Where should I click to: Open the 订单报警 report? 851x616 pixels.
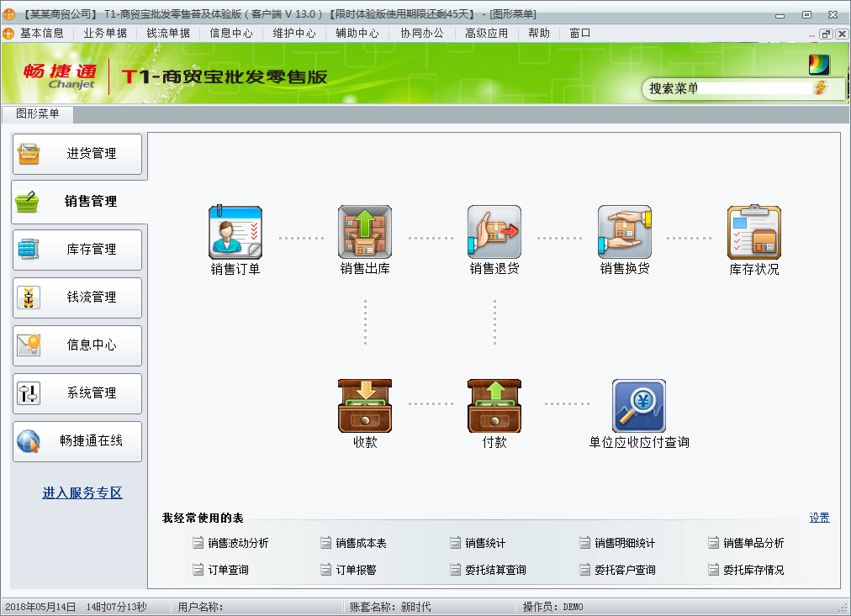click(x=356, y=570)
